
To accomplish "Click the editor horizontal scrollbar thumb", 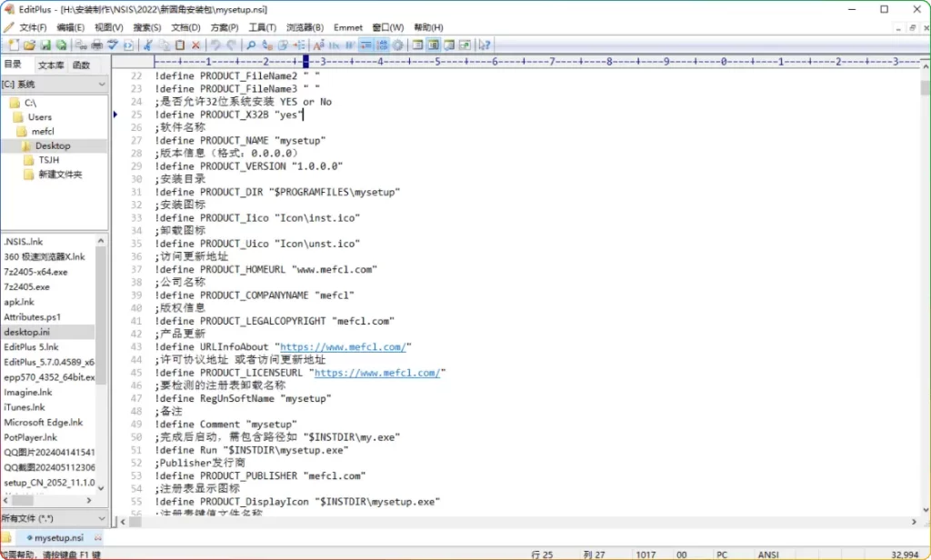I will coord(135,522).
